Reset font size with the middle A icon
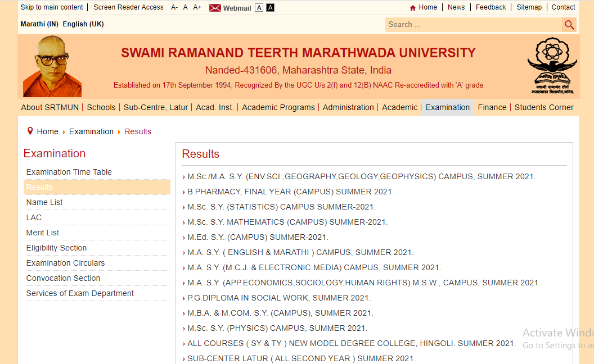This screenshot has width=594, height=364. [x=185, y=8]
